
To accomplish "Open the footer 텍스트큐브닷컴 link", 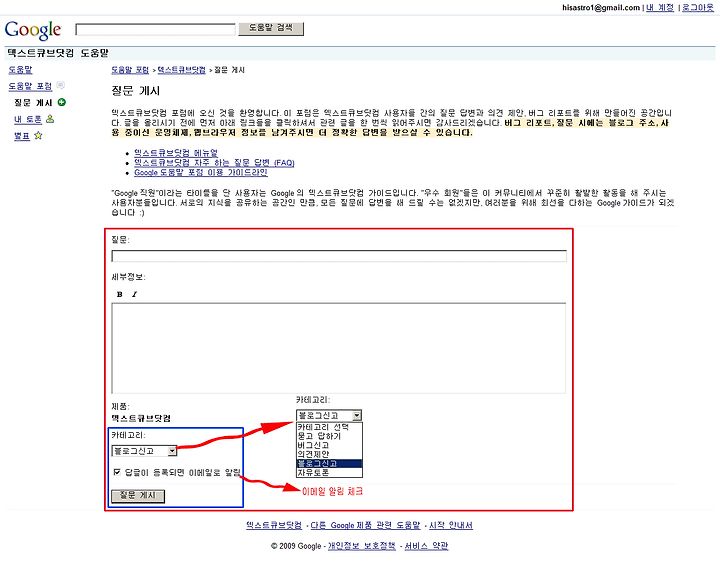I will [x=274, y=525].
